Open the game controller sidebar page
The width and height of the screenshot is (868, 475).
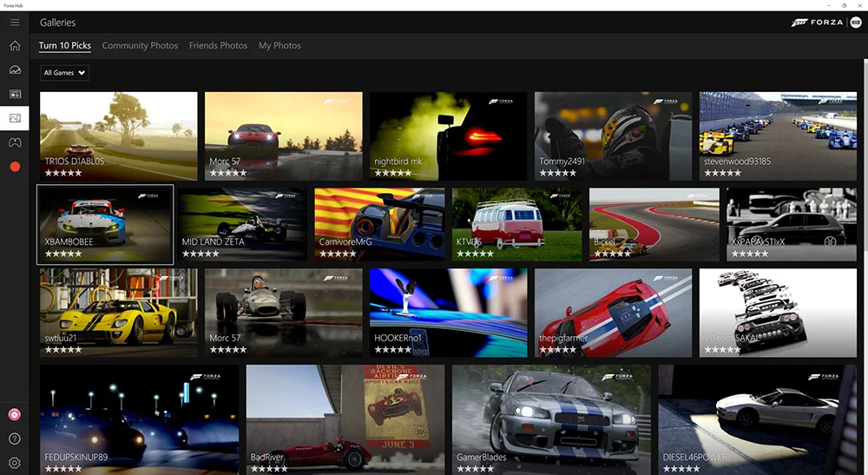pos(15,142)
